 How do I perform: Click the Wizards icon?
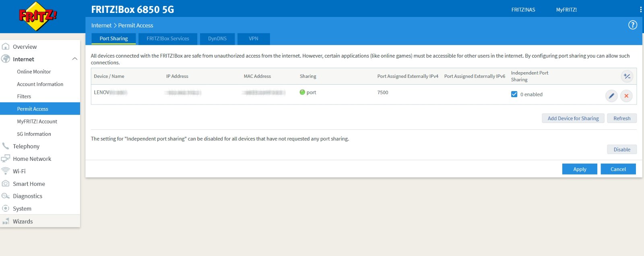[x=6, y=221]
